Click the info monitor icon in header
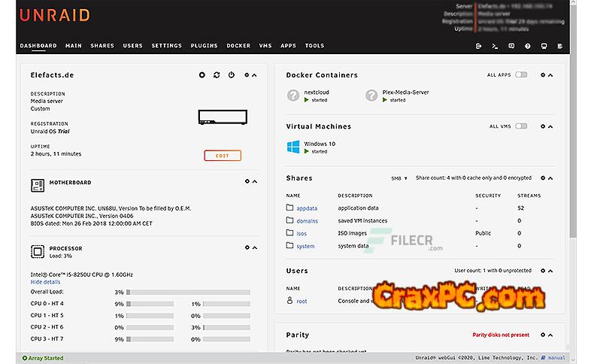This screenshot has width=591, height=364. pyautogui.click(x=544, y=46)
